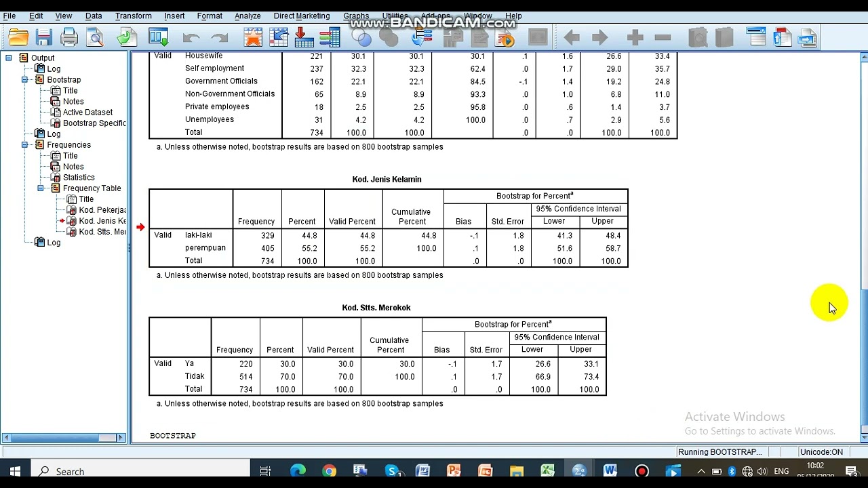Click the 'laki-laki' row label
Image resolution: width=868 pixels, height=488 pixels.
[198, 235]
